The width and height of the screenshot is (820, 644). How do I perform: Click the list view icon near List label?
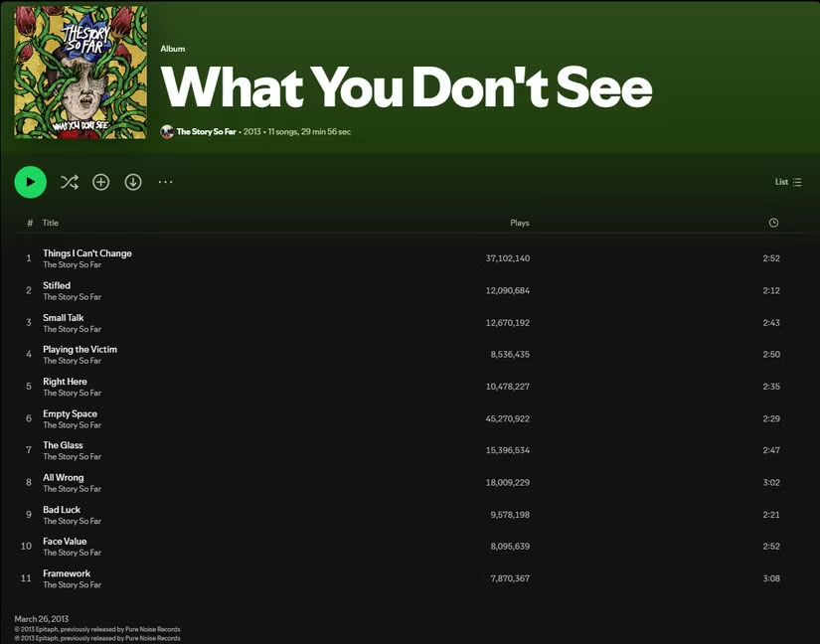coord(797,182)
